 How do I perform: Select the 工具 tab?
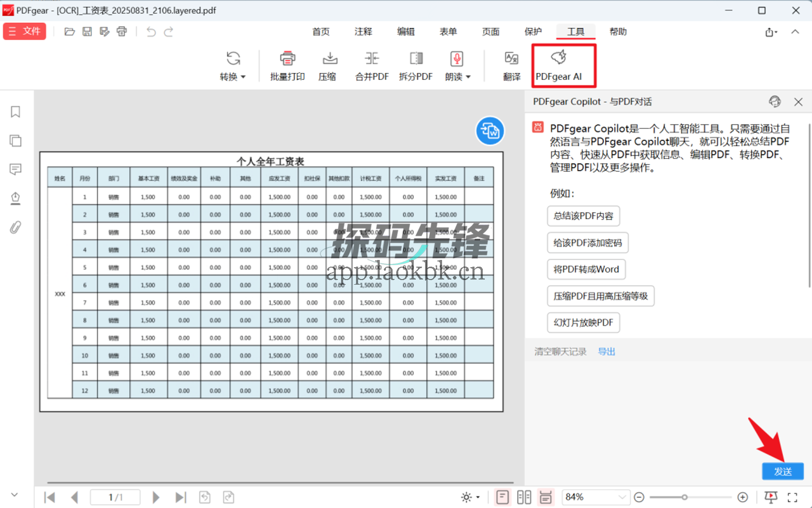point(576,32)
